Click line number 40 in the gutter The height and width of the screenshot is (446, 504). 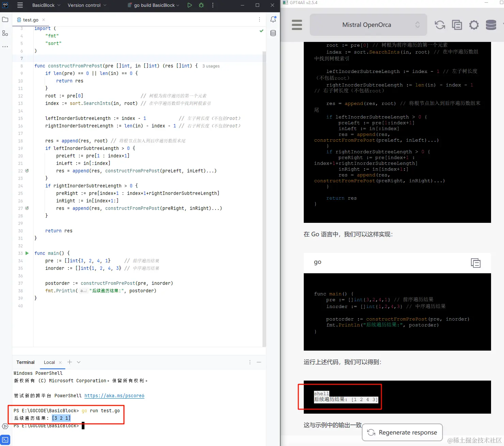(20, 306)
